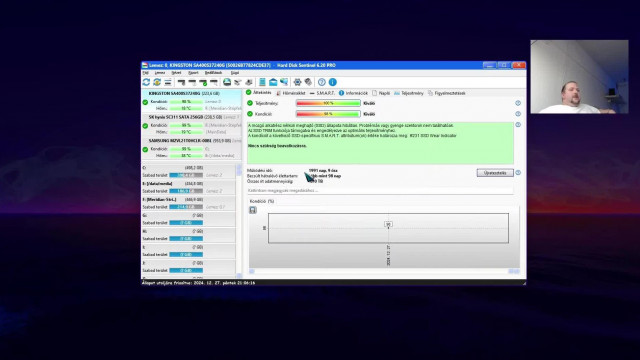Click the drive list vertical scrollbar

click(239, 220)
